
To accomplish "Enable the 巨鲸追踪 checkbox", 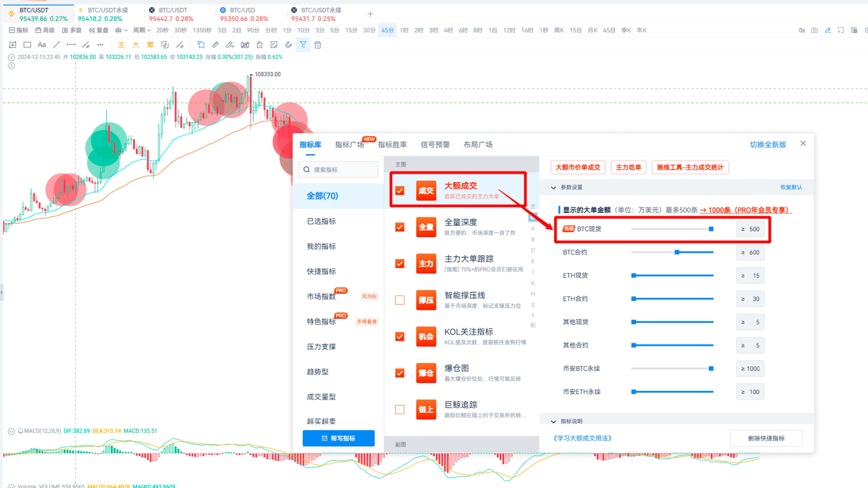I will point(400,410).
